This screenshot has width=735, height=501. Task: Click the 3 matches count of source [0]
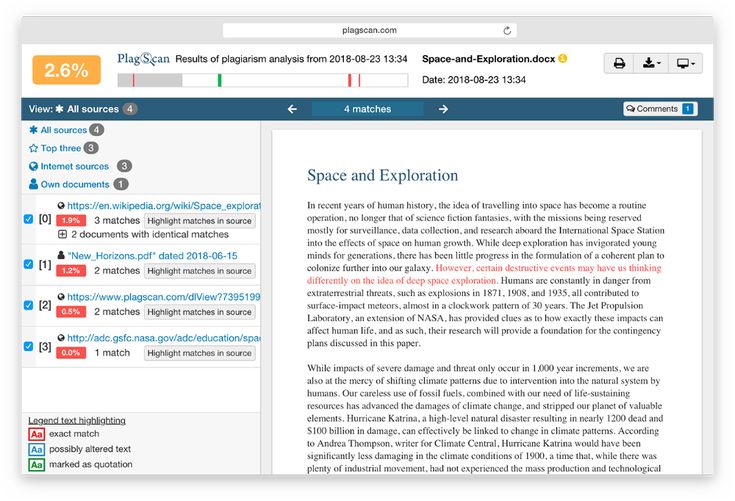click(x=117, y=220)
